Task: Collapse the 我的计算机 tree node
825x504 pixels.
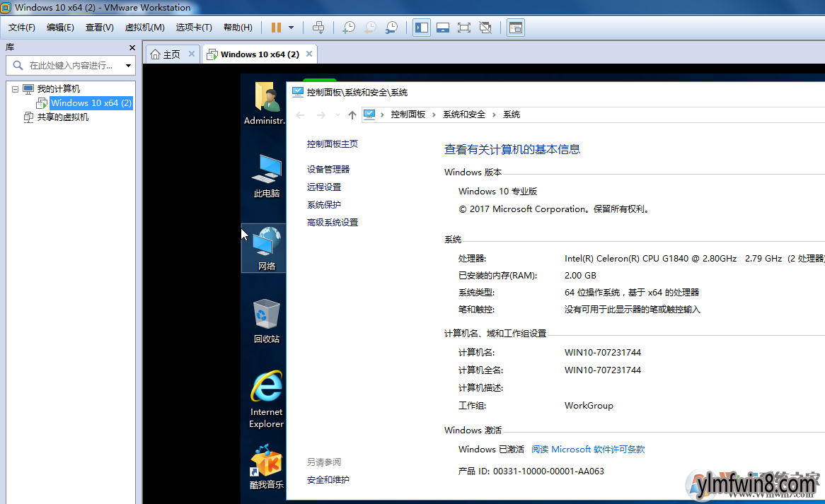Action: (x=15, y=89)
